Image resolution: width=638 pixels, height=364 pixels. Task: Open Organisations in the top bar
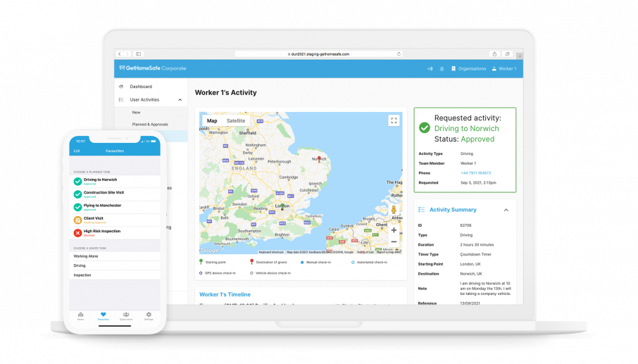pyautogui.click(x=468, y=69)
